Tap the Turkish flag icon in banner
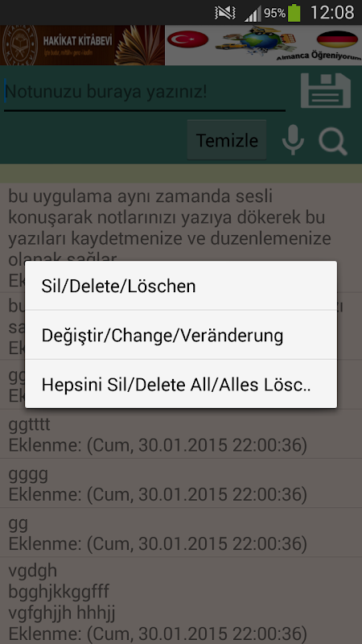 [187, 39]
